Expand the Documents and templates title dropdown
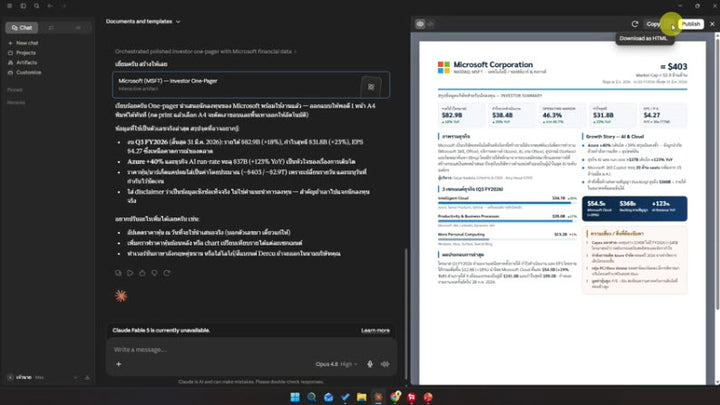Image resolution: width=720 pixels, height=405 pixels. click(143, 21)
